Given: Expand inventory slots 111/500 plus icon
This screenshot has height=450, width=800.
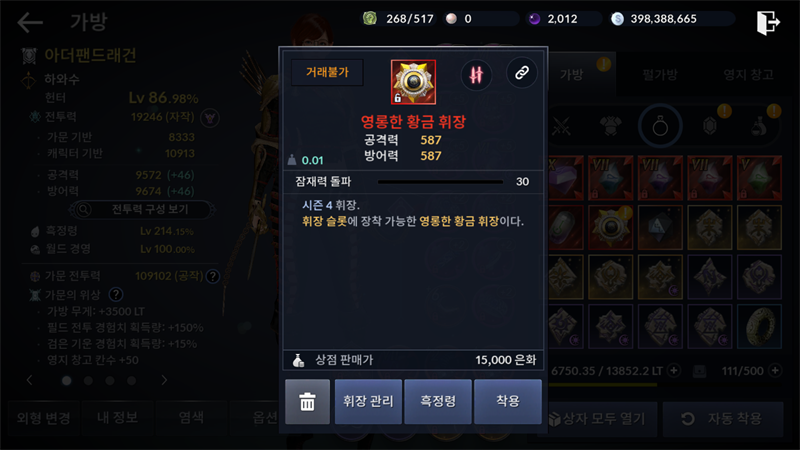Looking at the screenshot, I should [775, 370].
